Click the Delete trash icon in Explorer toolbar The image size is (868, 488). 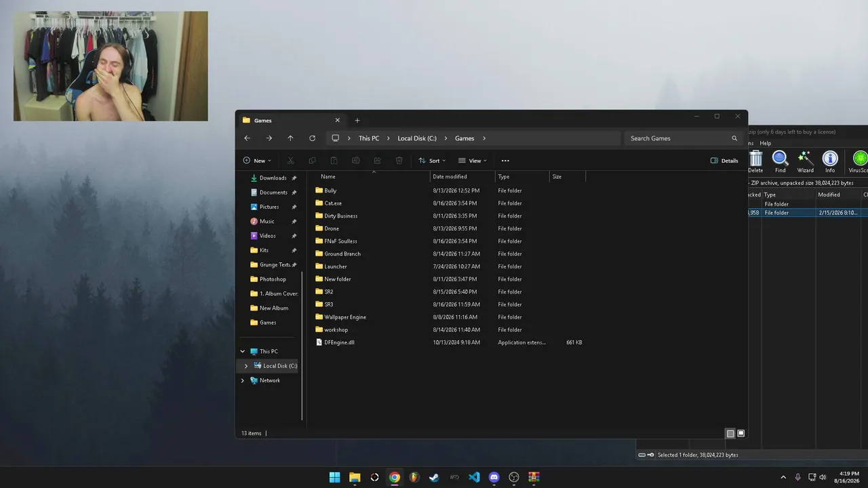pyautogui.click(x=399, y=161)
